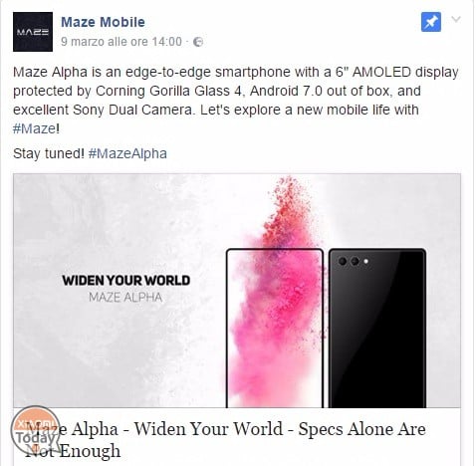Click the Xiaomi Today watermark logo
The height and width of the screenshot is (466, 476).
36,430
